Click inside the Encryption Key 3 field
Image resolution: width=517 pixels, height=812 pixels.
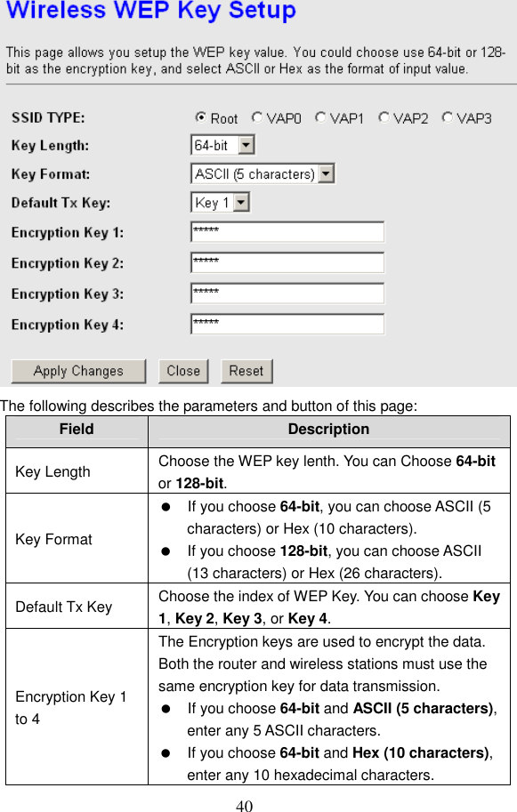285,293
